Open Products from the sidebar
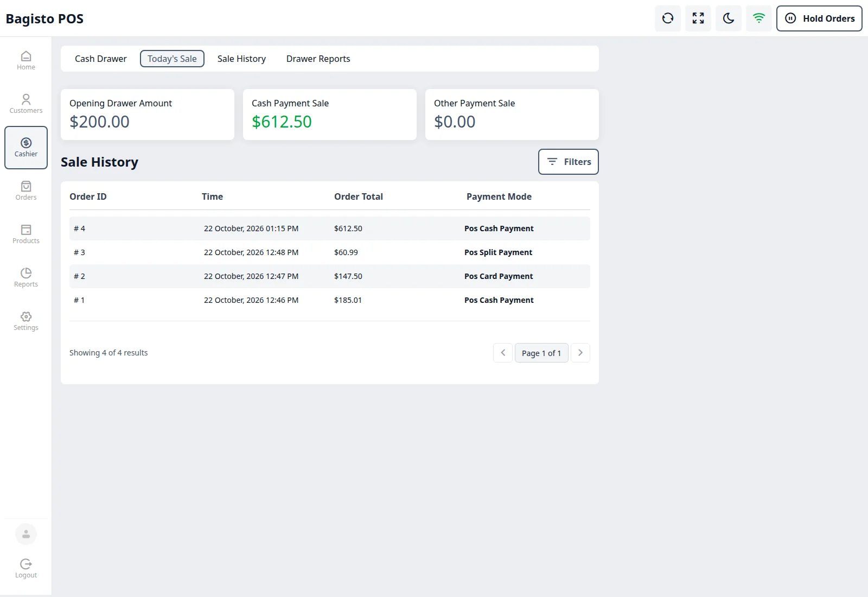The width and height of the screenshot is (868, 597). [x=26, y=234]
